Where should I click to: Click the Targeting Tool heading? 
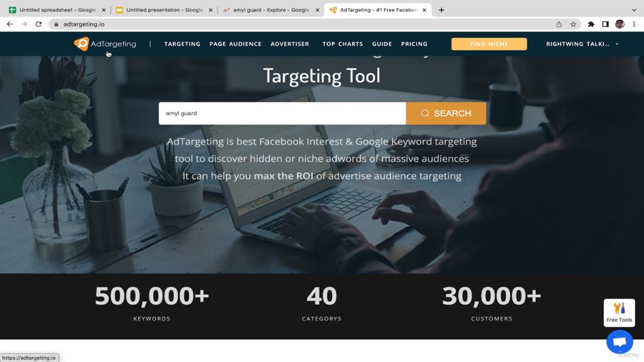pos(321,76)
